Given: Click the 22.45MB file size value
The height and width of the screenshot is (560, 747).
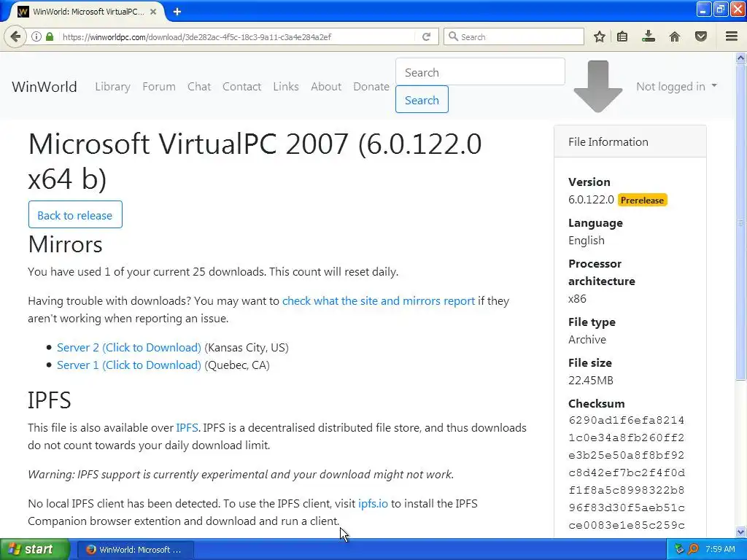Looking at the screenshot, I should tap(591, 381).
